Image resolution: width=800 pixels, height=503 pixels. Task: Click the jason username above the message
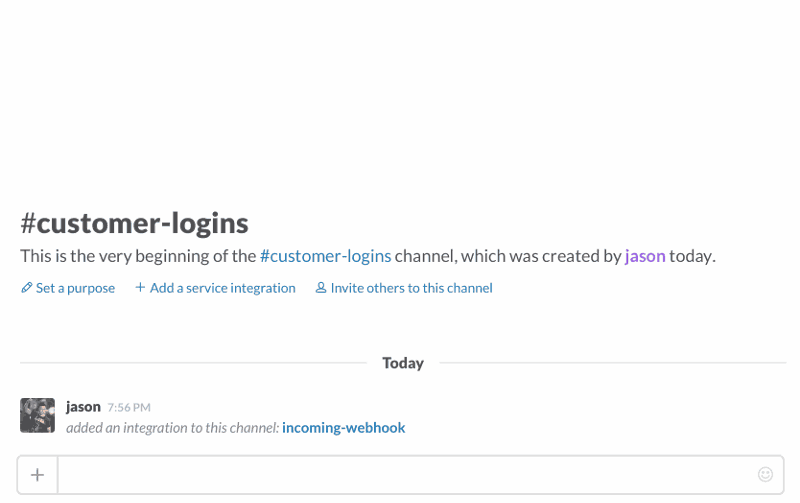pyautogui.click(x=83, y=407)
